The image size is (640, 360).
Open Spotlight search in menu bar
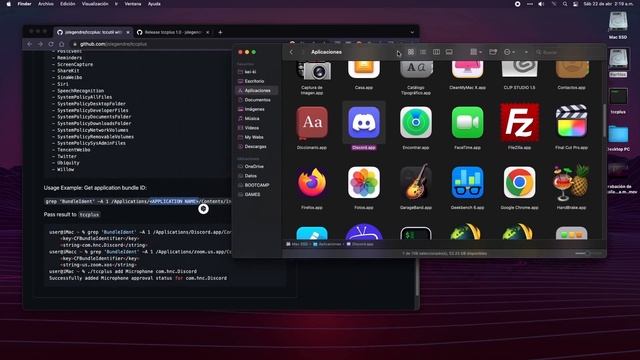point(565,4)
